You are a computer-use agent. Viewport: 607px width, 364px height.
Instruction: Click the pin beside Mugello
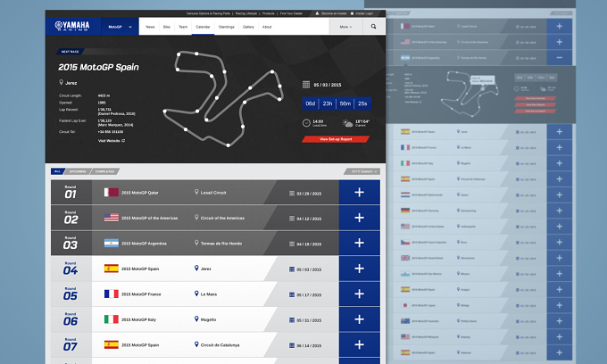[x=196, y=319]
